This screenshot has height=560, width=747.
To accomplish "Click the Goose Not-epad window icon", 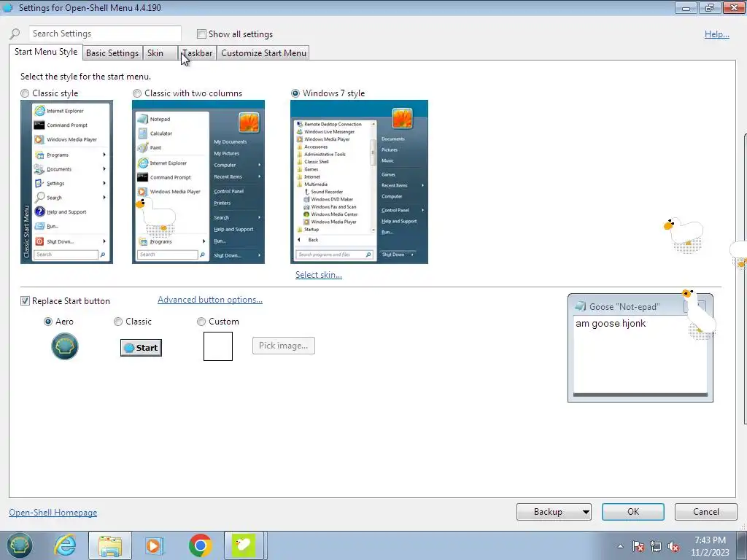I will tap(580, 307).
